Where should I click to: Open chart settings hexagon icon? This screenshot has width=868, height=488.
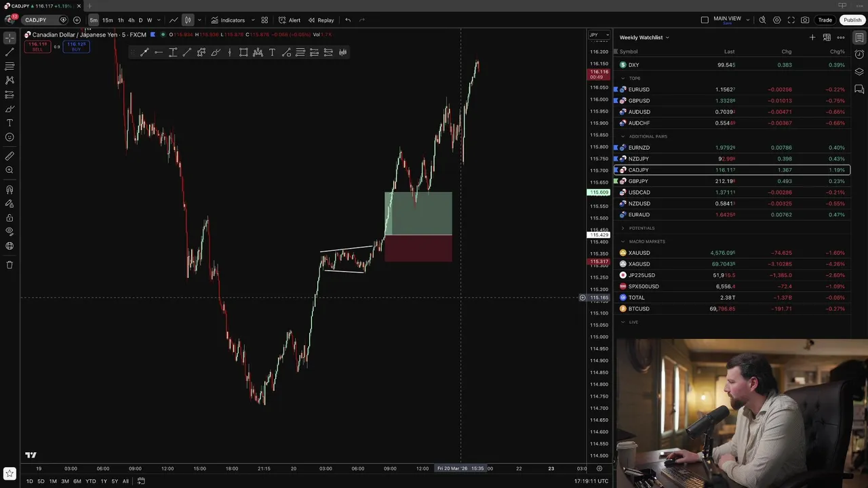tap(776, 20)
